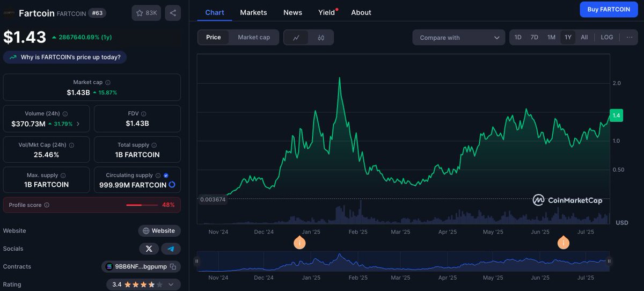Grab the left handle of range slider
This screenshot has width=644, height=291.
point(196,261)
